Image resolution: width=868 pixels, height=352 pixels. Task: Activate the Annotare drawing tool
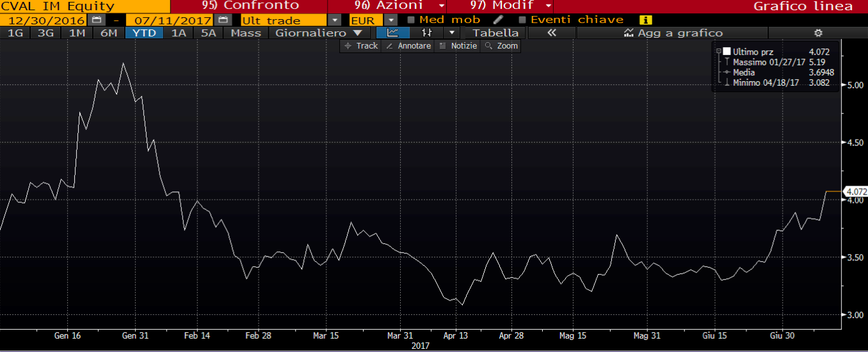click(x=408, y=46)
